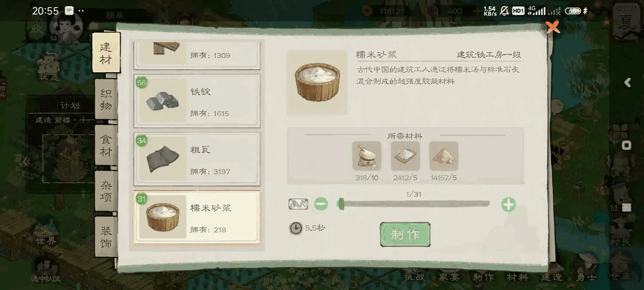
Task: Click the quantity slider track
Action: coord(413,203)
